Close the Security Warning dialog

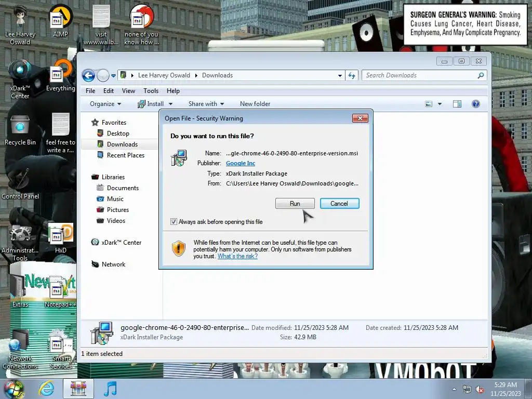click(x=360, y=118)
